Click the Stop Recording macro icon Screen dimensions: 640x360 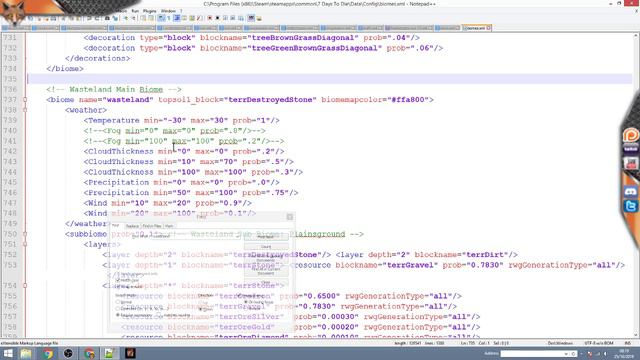217,18
